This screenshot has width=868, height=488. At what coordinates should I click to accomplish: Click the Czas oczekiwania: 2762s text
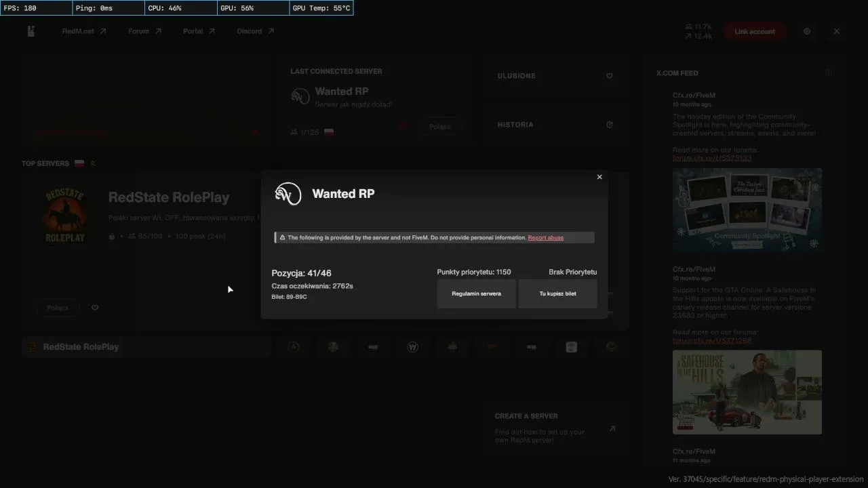pyautogui.click(x=313, y=286)
